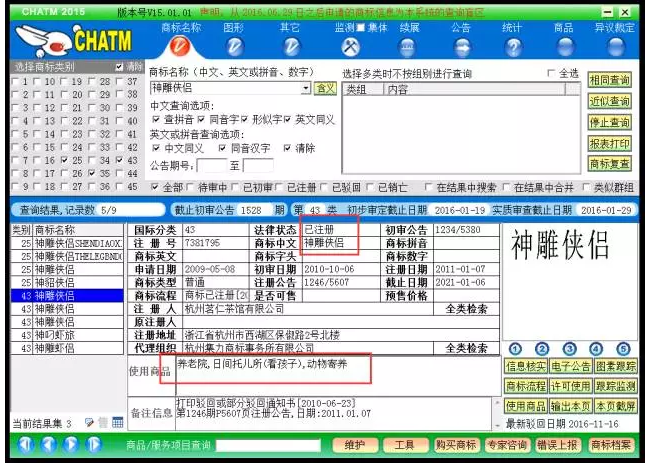Enable the 全选 checkbox

coord(551,73)
